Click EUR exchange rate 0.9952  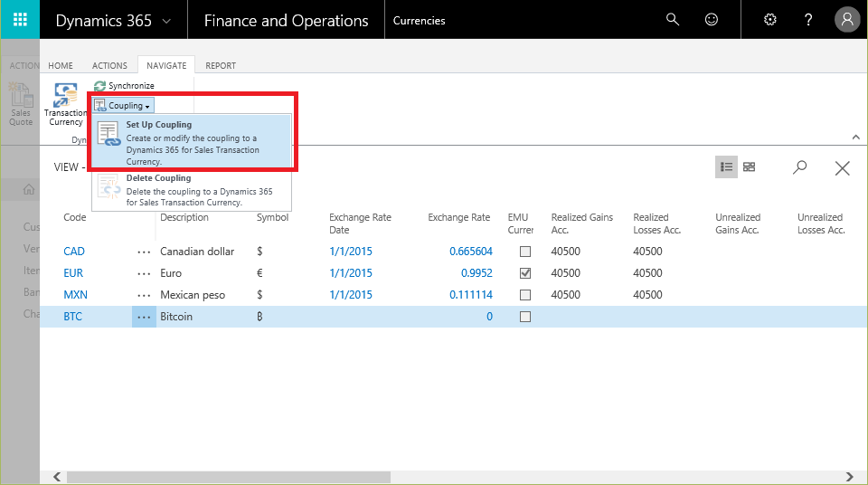[x=476, y=273]
